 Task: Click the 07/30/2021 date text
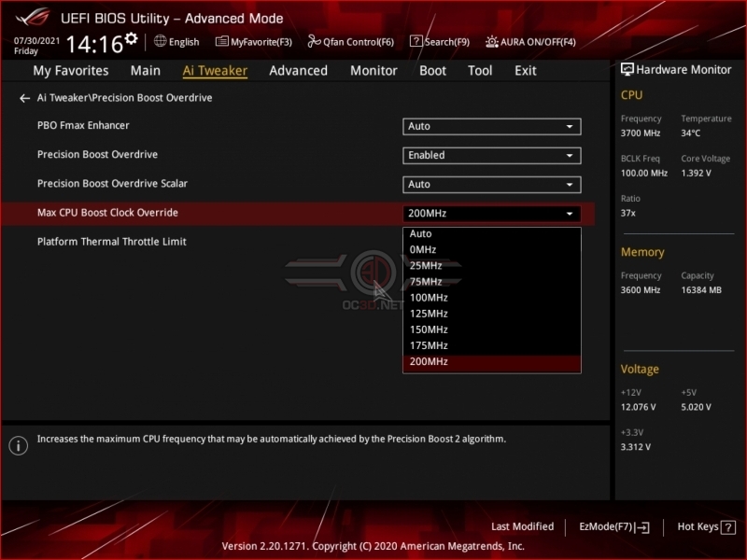pyautogui.click(x=36, y=40)
